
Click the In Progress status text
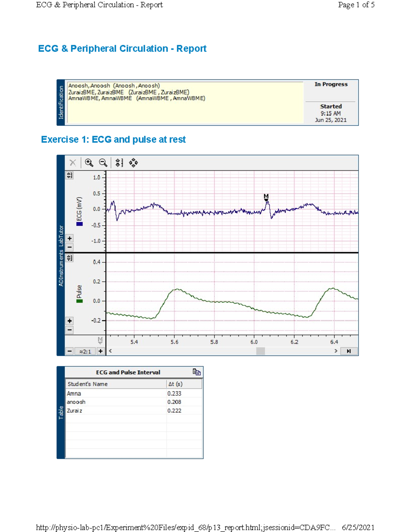click(331, 84)
